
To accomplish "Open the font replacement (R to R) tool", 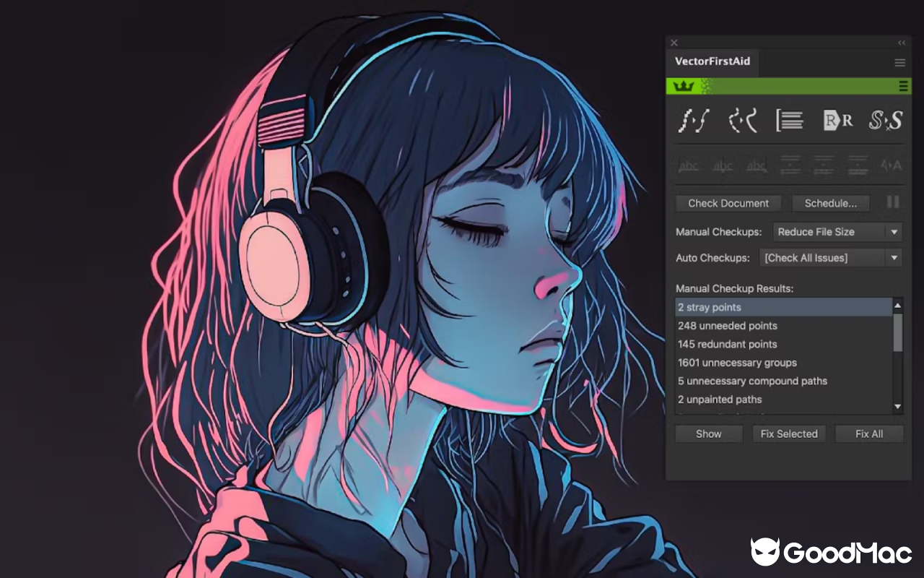I will (x=837, y=121).
